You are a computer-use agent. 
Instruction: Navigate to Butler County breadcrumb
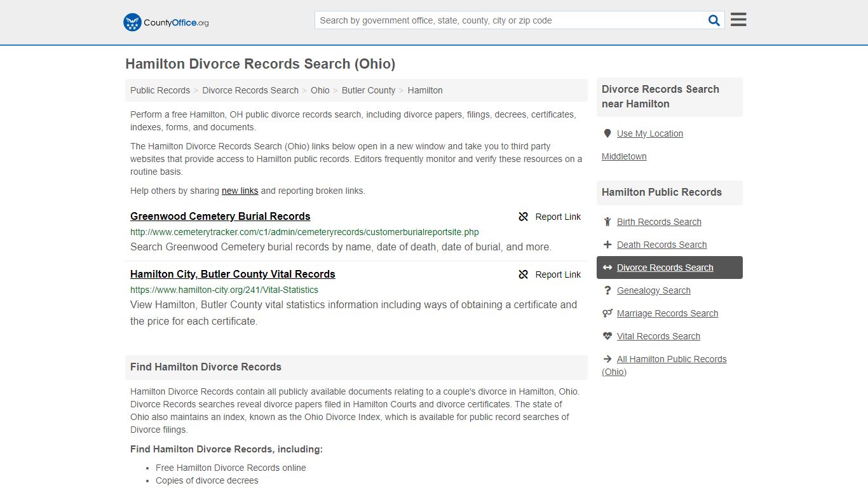click(x=369, y=90)
